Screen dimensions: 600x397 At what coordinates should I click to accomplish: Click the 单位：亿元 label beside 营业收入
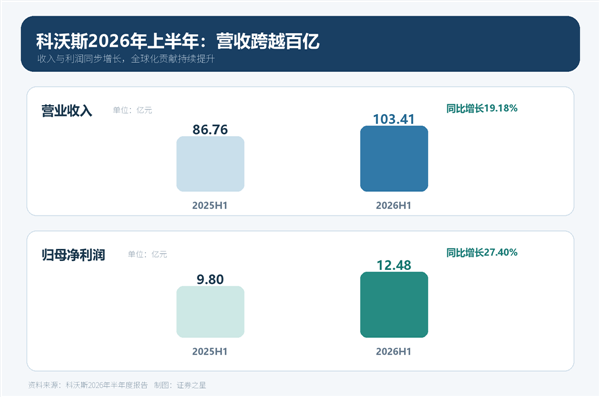[132, 110]
